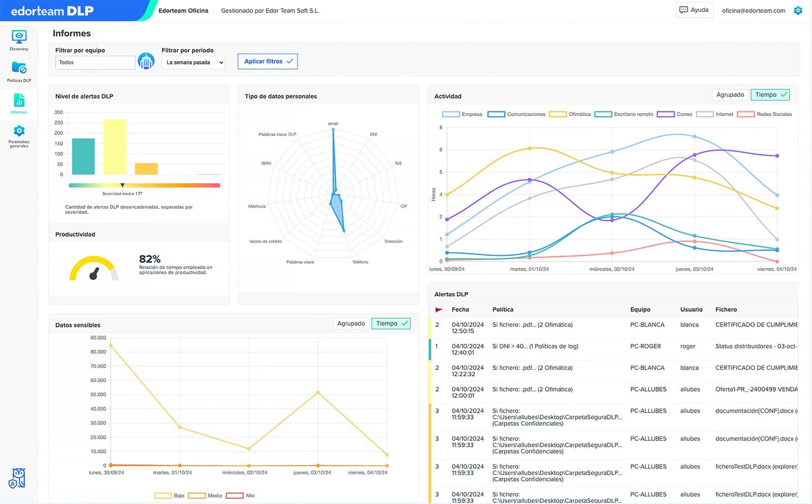Screen dimensions: 812x504
Task: Click the owl mascot icon
Action: pos(17,478)
